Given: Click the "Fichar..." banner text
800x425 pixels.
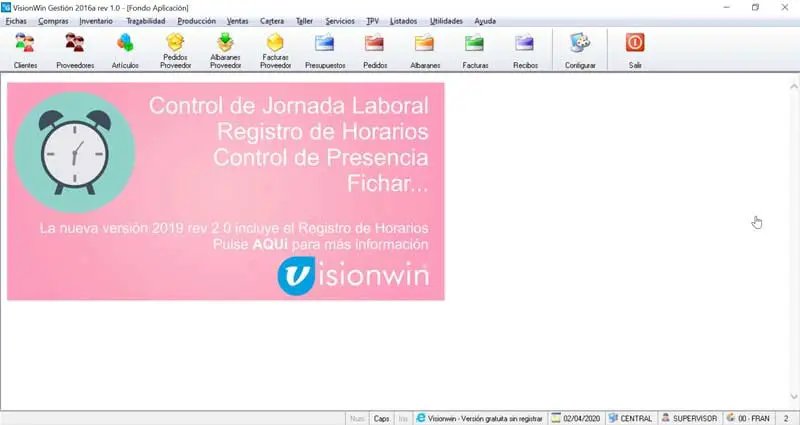Looking at the screenshot, I should pos(388,184).
